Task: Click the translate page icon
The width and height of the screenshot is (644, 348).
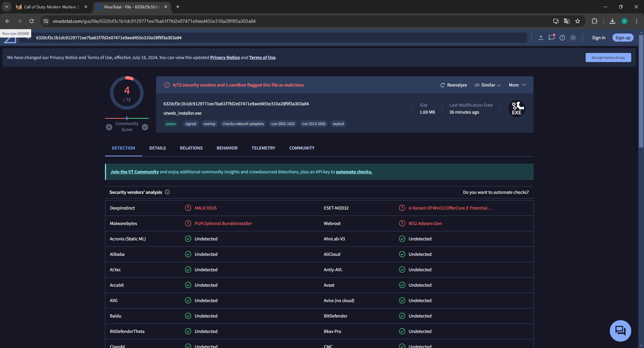Action: (567, 21)
